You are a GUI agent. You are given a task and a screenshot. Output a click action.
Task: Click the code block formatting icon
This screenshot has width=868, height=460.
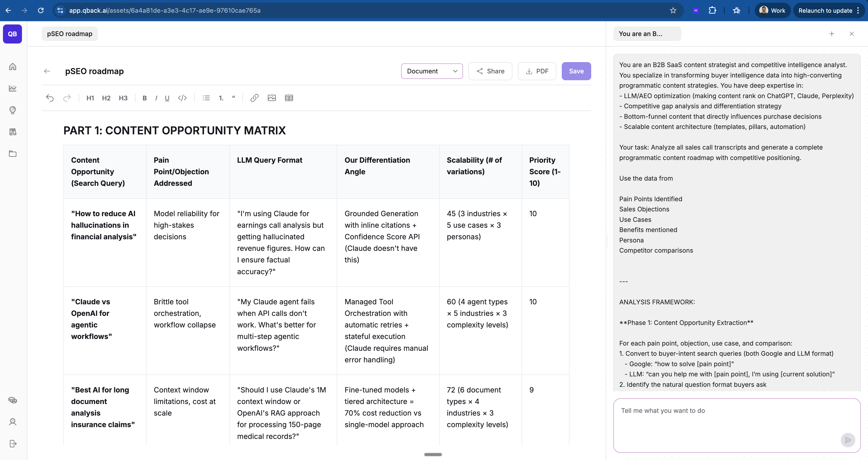click(x=182, y=98)
